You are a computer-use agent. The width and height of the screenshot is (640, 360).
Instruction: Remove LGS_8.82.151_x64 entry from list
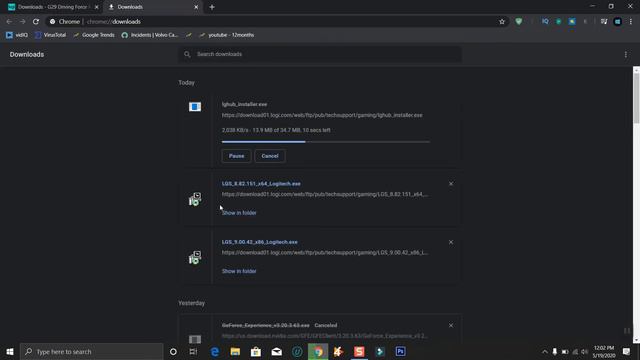pyautogui.click(x=451, y=184)
